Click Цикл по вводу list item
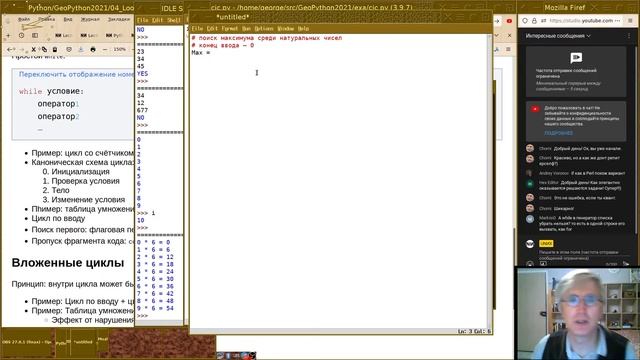This screenshot has height=360, width=640. 58,218
